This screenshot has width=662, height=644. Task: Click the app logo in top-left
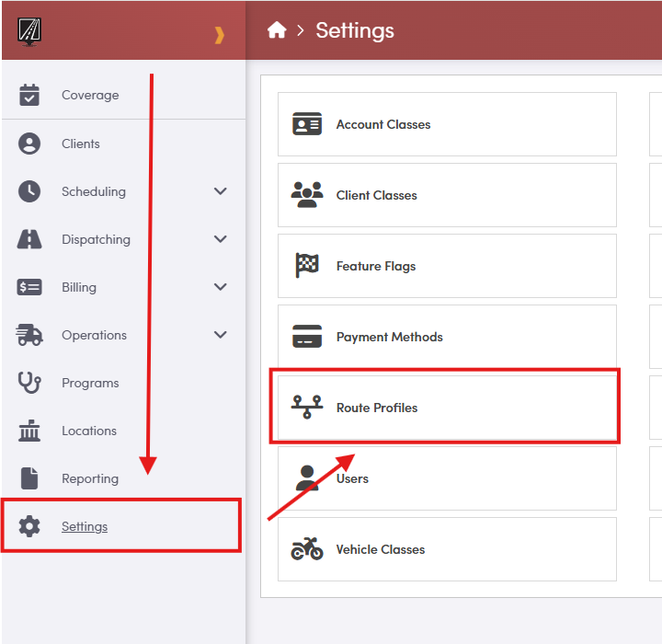[x=30, y=31]
